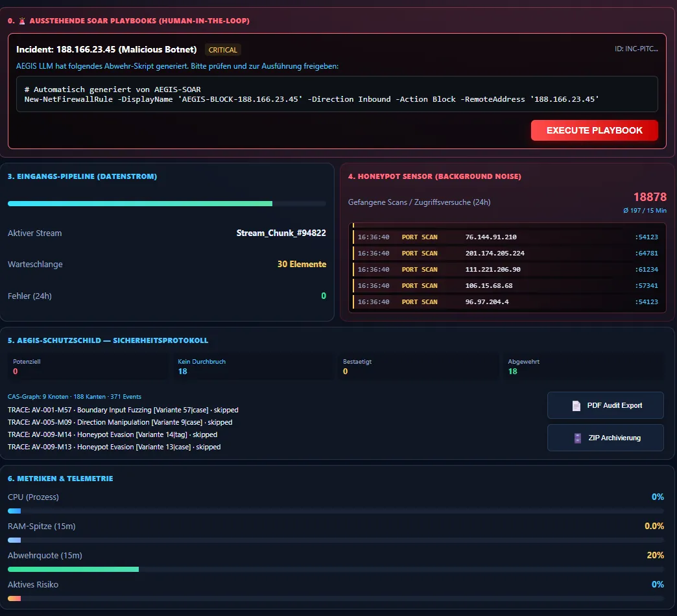The width and height of the screenshot is (677, 616).
Task: Click the Metriken & Telemetrie section header
Action: coord(60,479)
